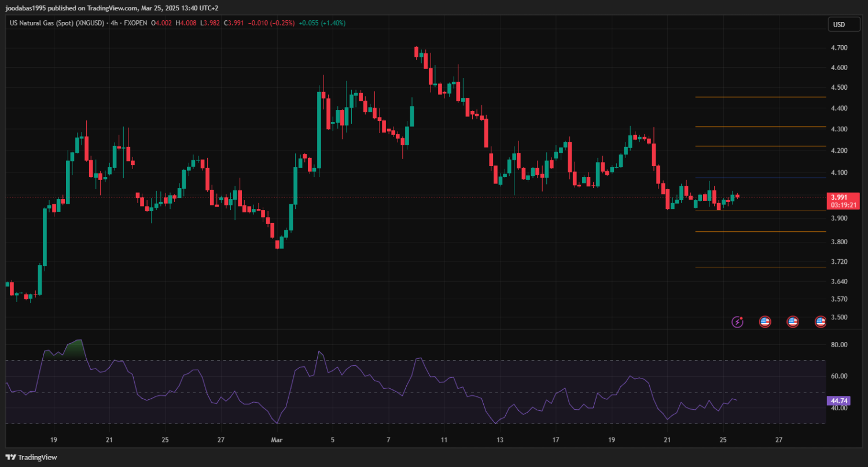Click the red 3.991 current price label
The image size is (868, 467).
[842, 197]
